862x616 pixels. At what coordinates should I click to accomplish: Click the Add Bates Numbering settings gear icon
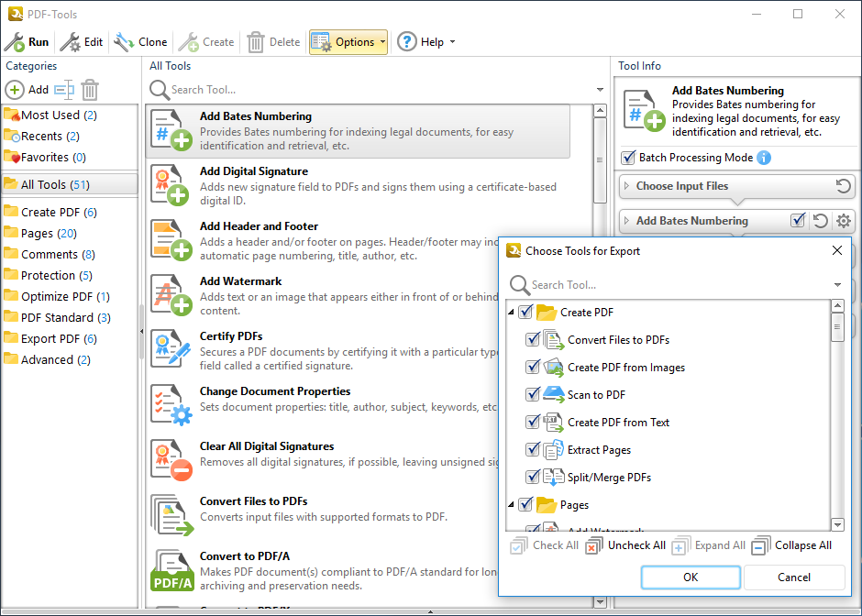[844, 221]
